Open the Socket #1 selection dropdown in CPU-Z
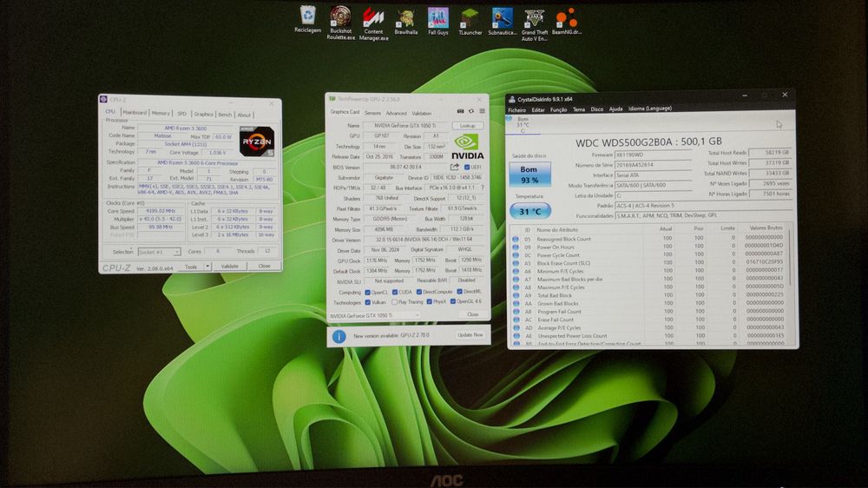The width and height of the screenshot is (868, 488). coord(159,252)
